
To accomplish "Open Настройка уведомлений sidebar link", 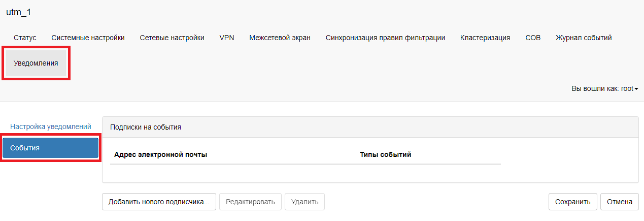I will (x=51, y=127).
